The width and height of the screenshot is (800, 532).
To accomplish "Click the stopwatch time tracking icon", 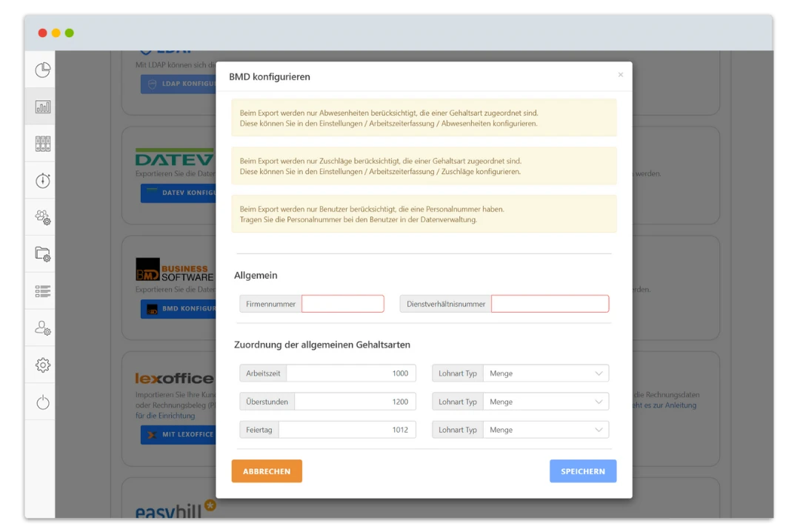I will tap(43, 180).
